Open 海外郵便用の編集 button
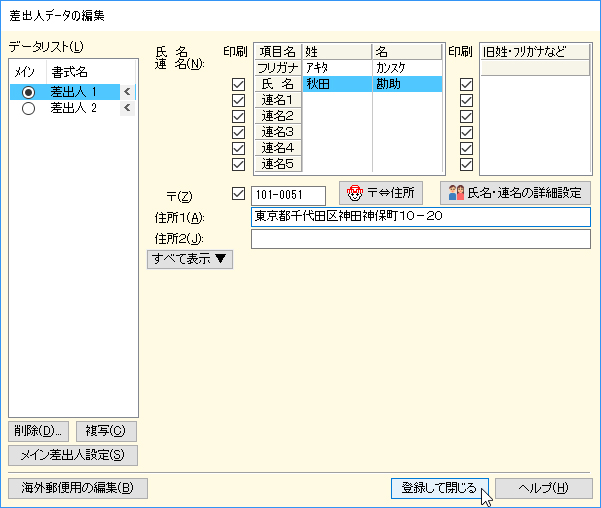The image size is (601, 508). (x=78, y=488)
